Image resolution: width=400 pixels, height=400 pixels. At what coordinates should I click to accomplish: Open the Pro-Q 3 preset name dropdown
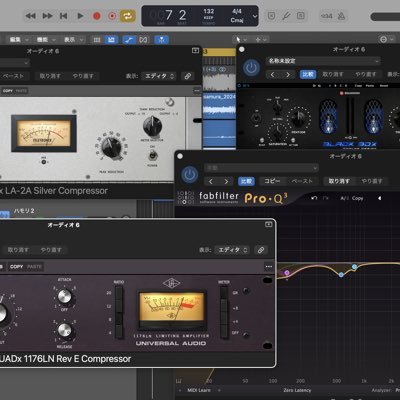[x=261, y=168]
